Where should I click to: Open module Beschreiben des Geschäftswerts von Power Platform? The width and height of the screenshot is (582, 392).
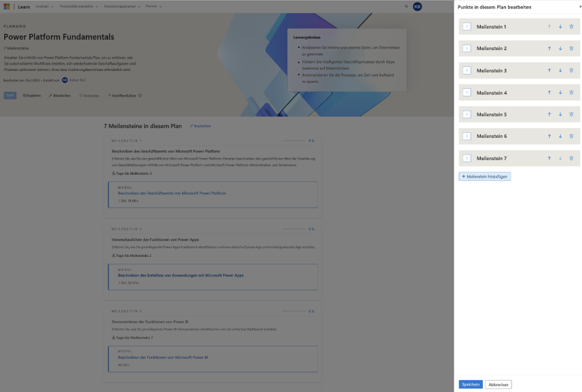click(172, 194)
